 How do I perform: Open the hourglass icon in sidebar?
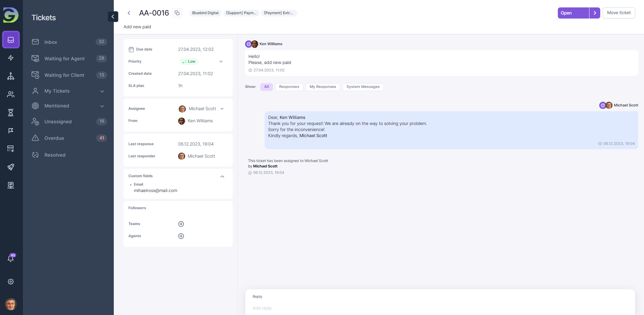tap(11, 113)
